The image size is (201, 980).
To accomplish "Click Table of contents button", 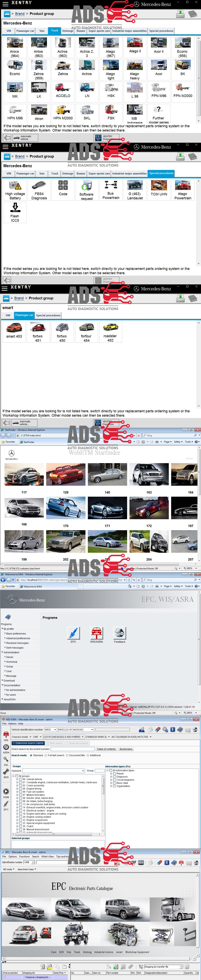I will [x=106, y=749].
